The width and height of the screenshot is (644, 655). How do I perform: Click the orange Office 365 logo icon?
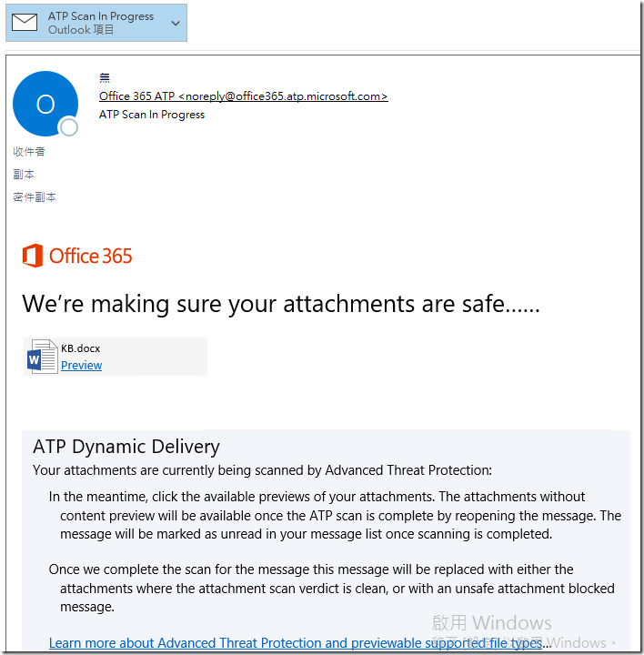pos(33,256)
